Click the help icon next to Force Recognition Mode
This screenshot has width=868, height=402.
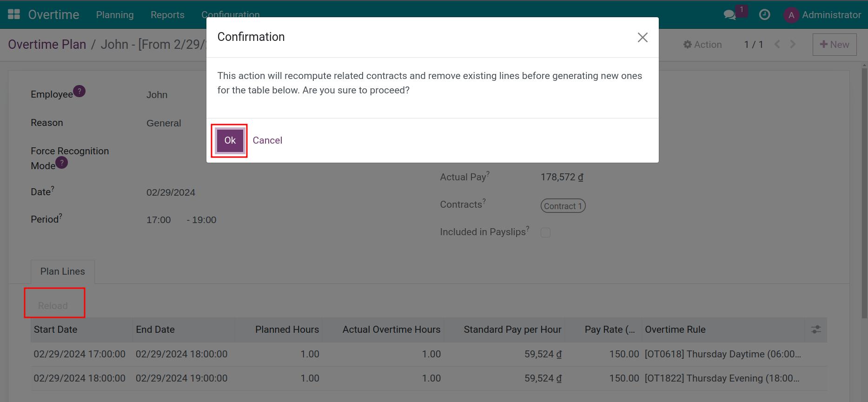tap(62, 163)
